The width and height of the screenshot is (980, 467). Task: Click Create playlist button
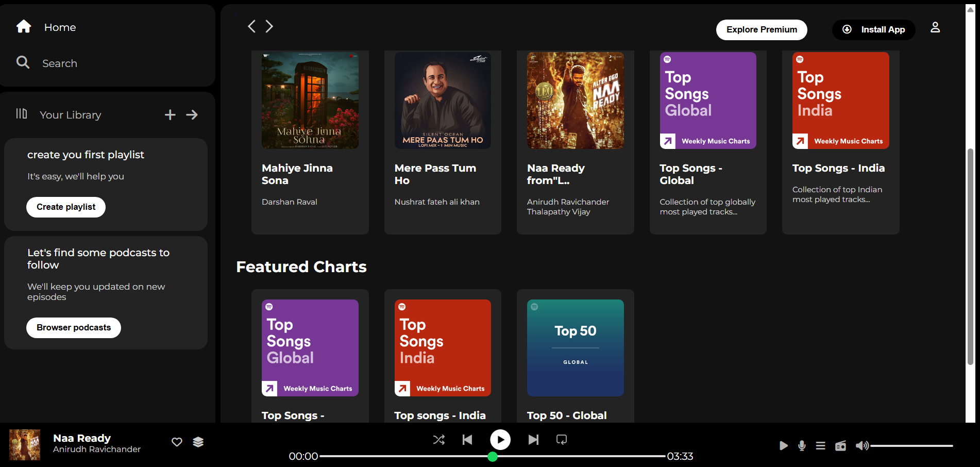coord(66,207)
